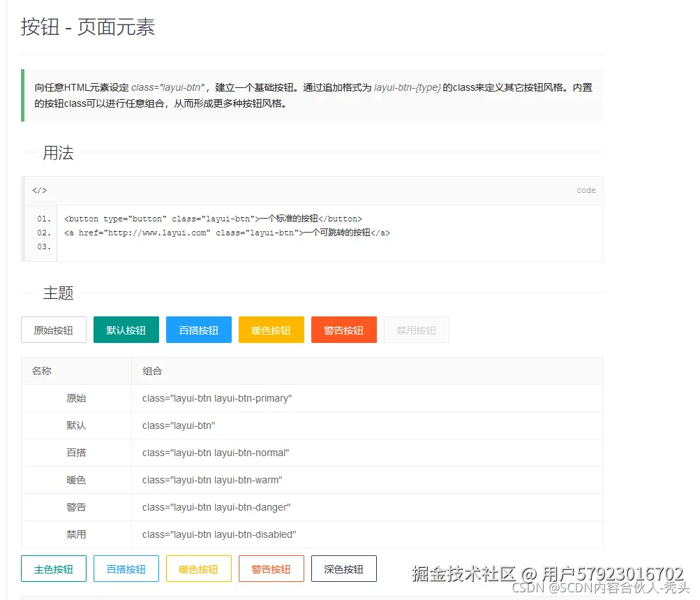Click the 暖色按钮 orange button
This screenshot has width=700, height=600.
click(271, 329)
